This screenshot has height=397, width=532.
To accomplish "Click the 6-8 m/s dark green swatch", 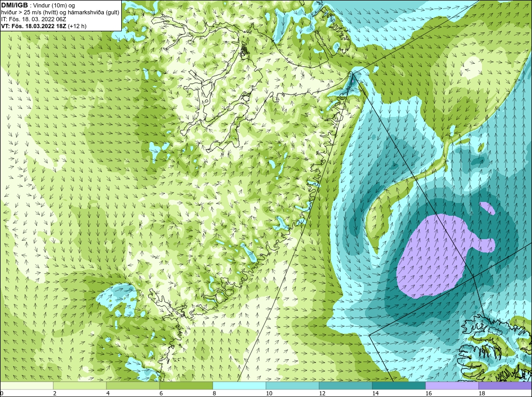I will coord(186,385).
